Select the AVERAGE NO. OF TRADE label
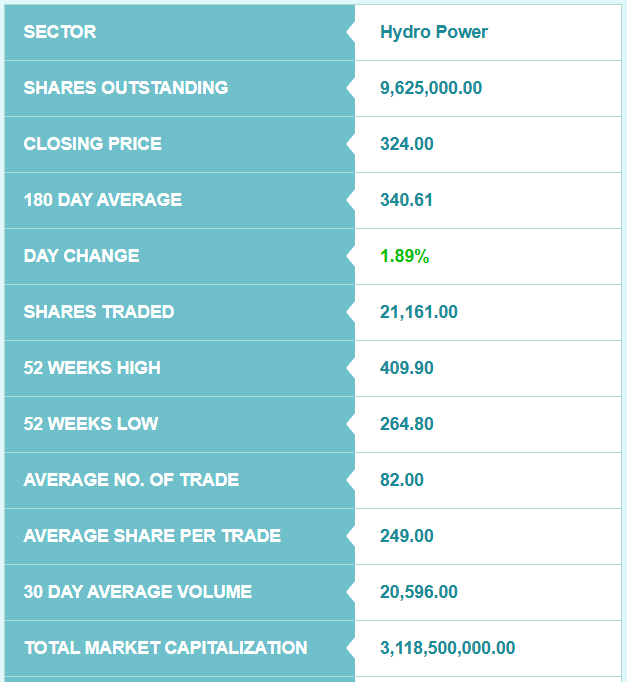This screenshot has width=627, height=682. tap(131, 480)
